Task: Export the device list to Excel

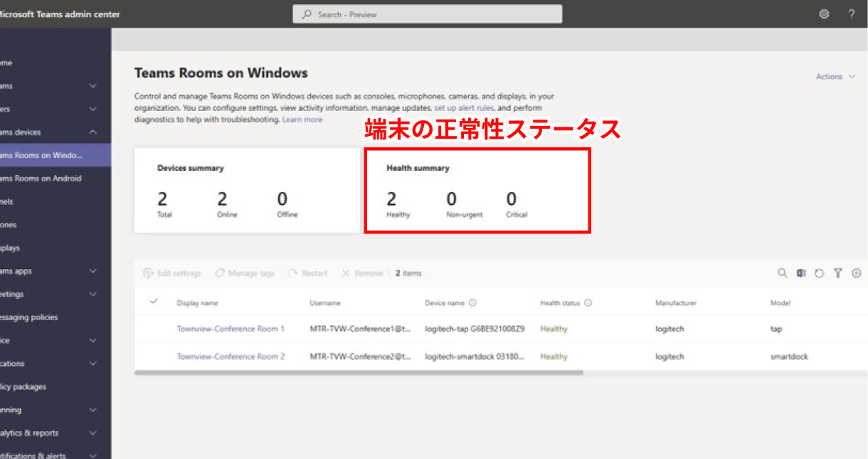Action: [x=801, y=273]
